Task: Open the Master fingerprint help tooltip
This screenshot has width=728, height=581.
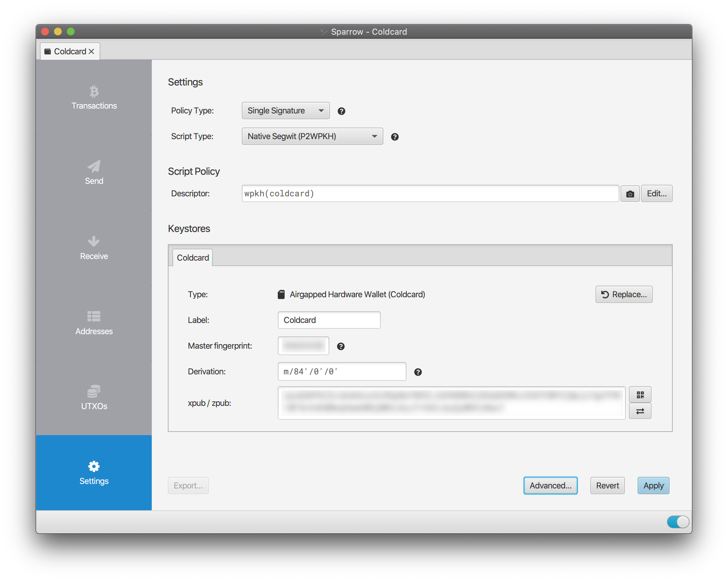Action: click(341, 346)
